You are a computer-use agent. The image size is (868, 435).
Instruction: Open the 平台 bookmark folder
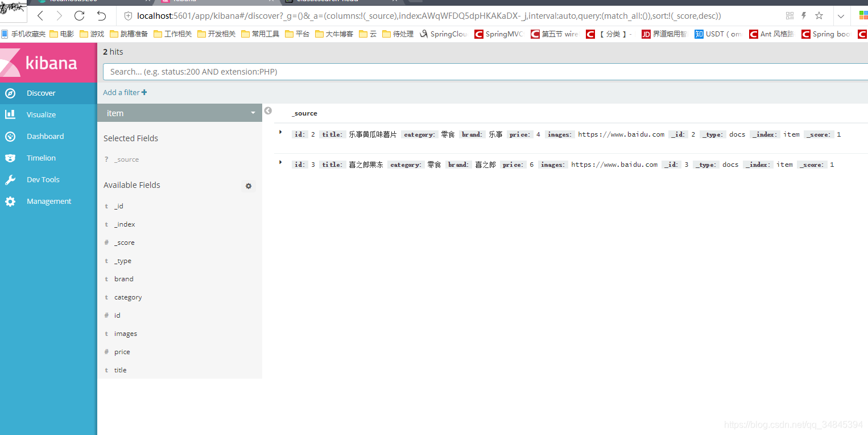(x=297, y=34)
